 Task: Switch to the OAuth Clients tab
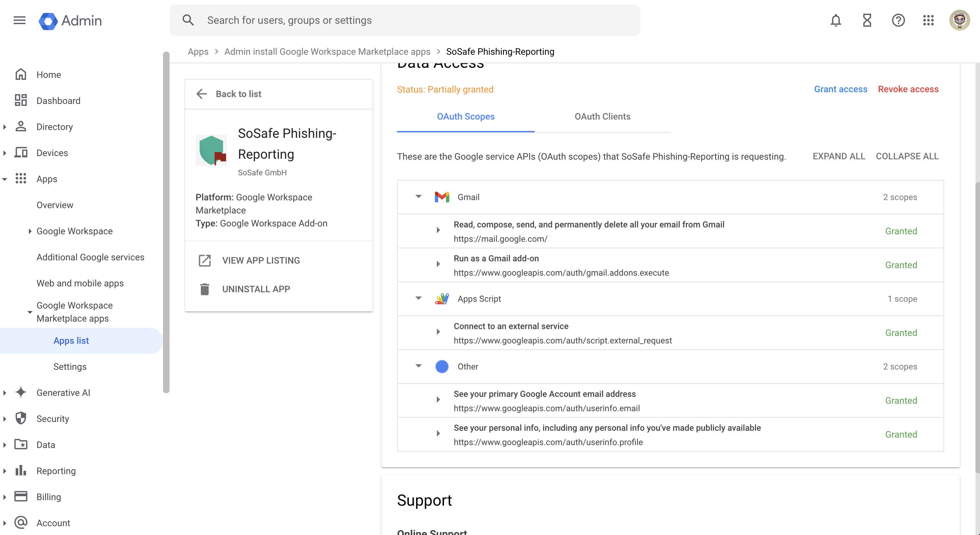pos(602,117)
